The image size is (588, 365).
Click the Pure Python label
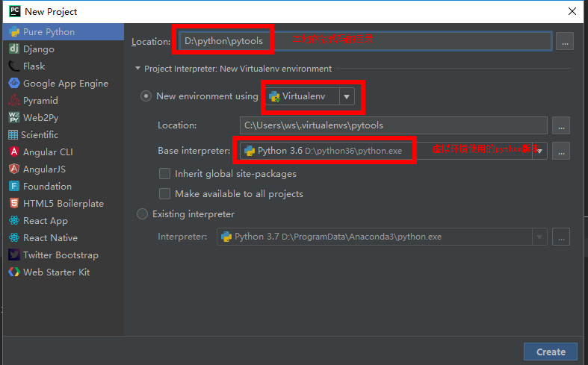tap(49, 32)
